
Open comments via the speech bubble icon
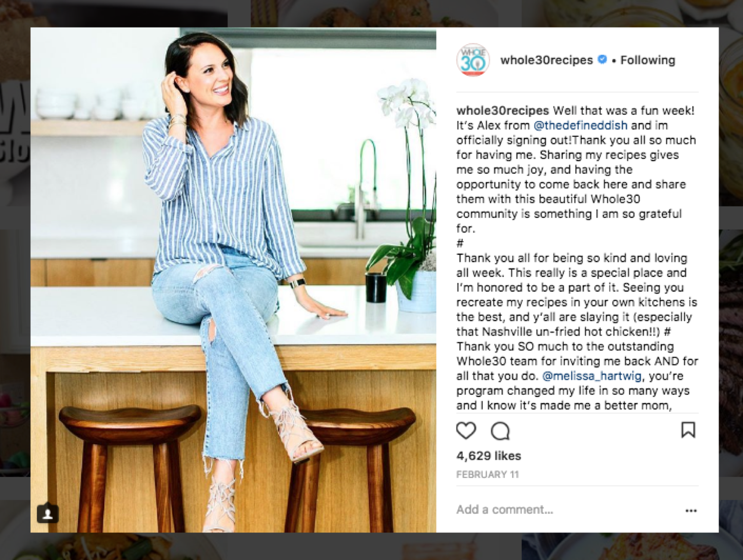500,431
